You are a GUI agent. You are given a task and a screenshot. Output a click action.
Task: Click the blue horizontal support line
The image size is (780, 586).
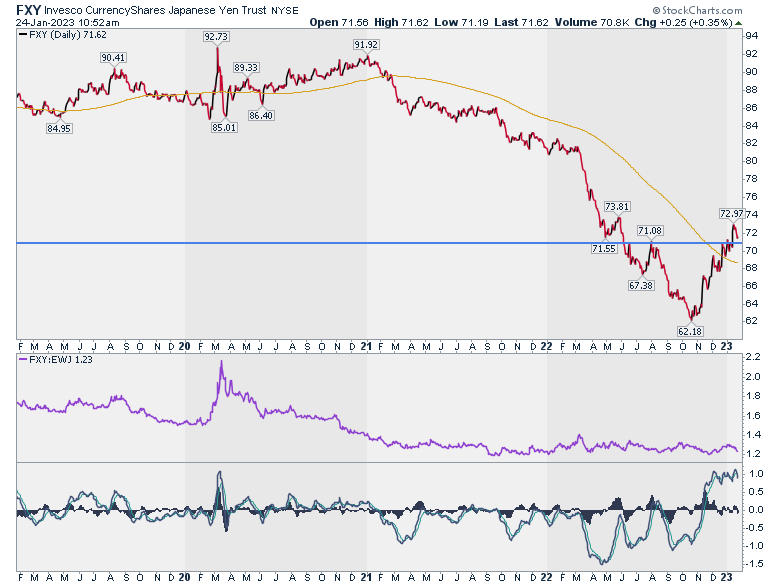click(x=379, y=243)
